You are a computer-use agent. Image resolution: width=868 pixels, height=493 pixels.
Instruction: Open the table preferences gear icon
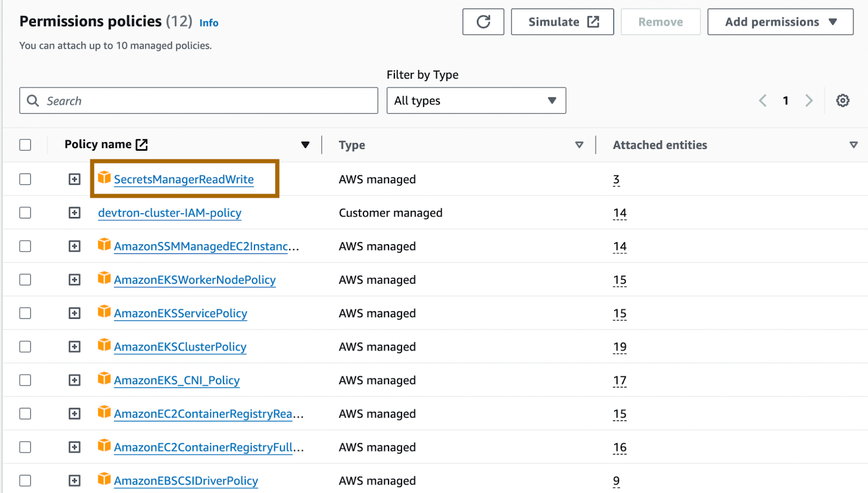[x=843, y=100]
